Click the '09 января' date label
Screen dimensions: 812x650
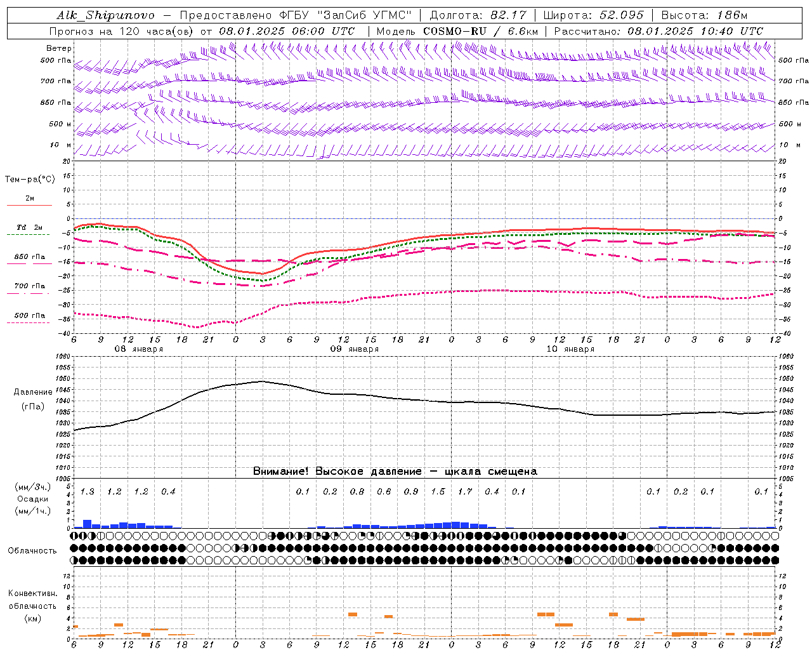354,349
